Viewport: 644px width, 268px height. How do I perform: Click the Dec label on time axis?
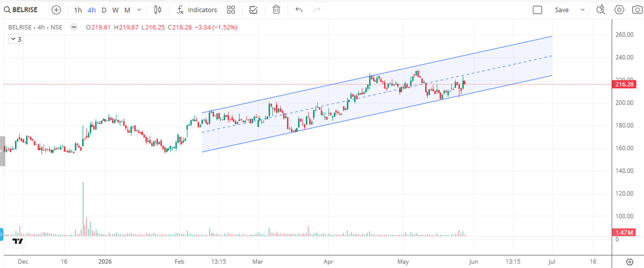click(x=23, y=262)
